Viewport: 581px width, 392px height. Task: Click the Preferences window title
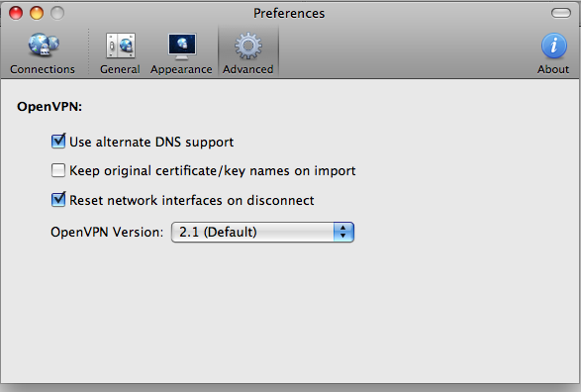289,13
